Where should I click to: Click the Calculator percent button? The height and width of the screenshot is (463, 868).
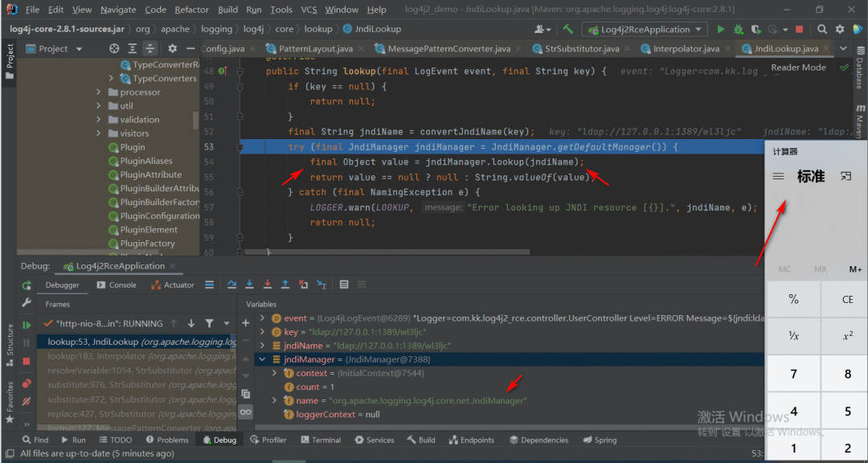[x=793, y=300]
